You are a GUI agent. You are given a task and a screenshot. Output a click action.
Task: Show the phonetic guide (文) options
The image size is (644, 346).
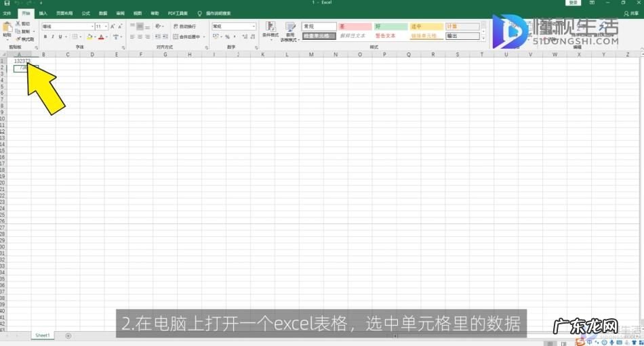(x=116, y=37)
